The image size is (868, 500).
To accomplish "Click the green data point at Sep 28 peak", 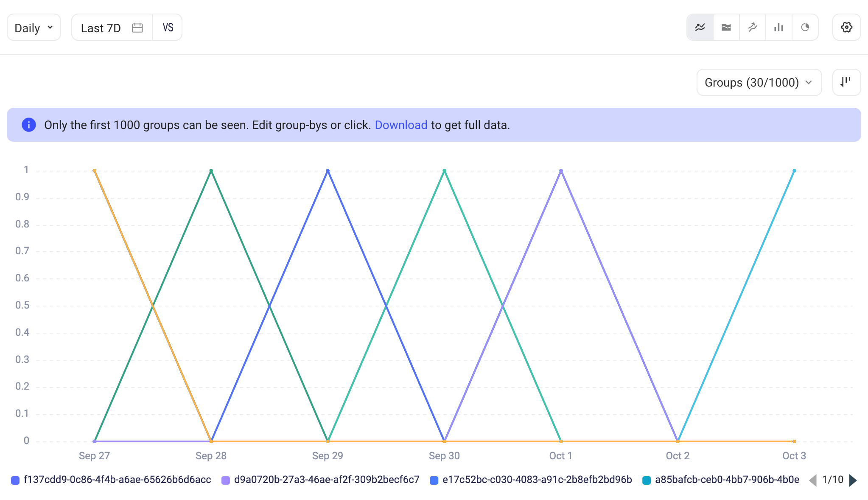I will [211, 171].
